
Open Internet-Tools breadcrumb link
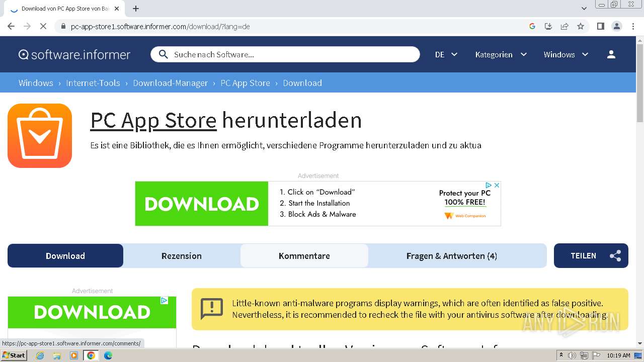coord(93,83)
